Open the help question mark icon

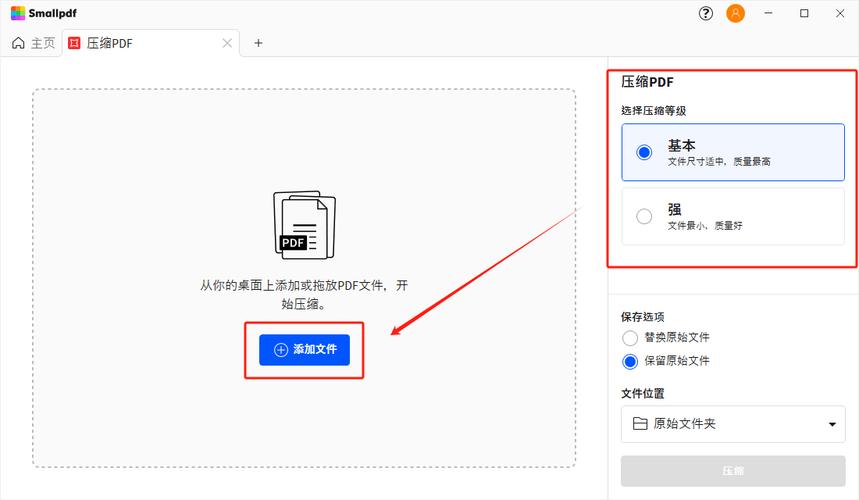click(x=706, y=13)
